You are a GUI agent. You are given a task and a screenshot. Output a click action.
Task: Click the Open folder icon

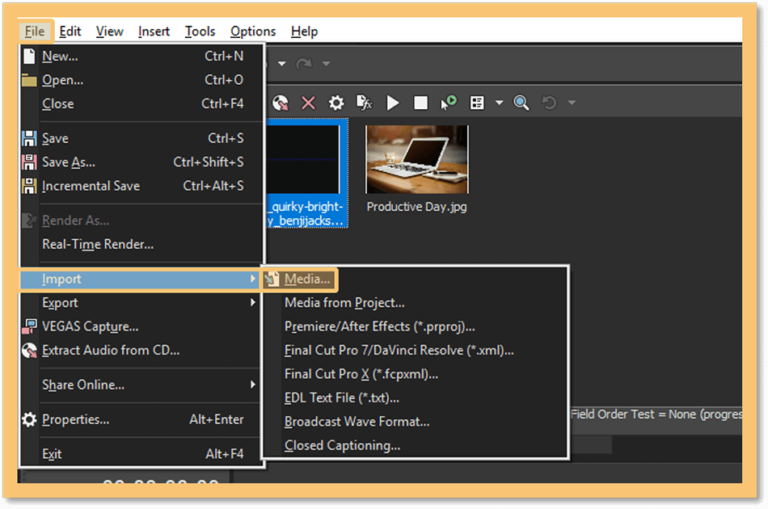pyautogui.click(x=29, y=80)
